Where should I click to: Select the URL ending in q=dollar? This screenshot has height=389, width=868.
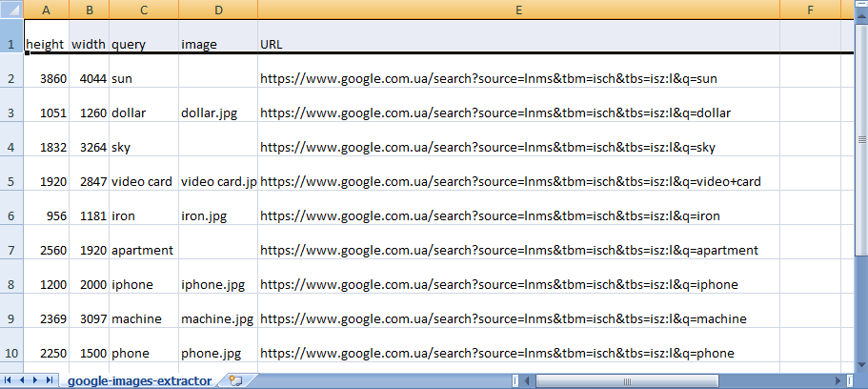click(x=518, y=105)
